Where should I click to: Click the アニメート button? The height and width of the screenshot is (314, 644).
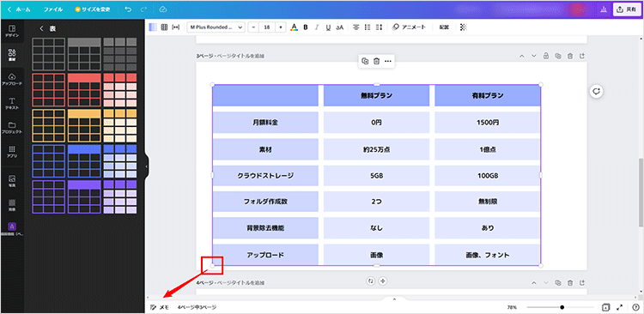[x=409, y=27]
